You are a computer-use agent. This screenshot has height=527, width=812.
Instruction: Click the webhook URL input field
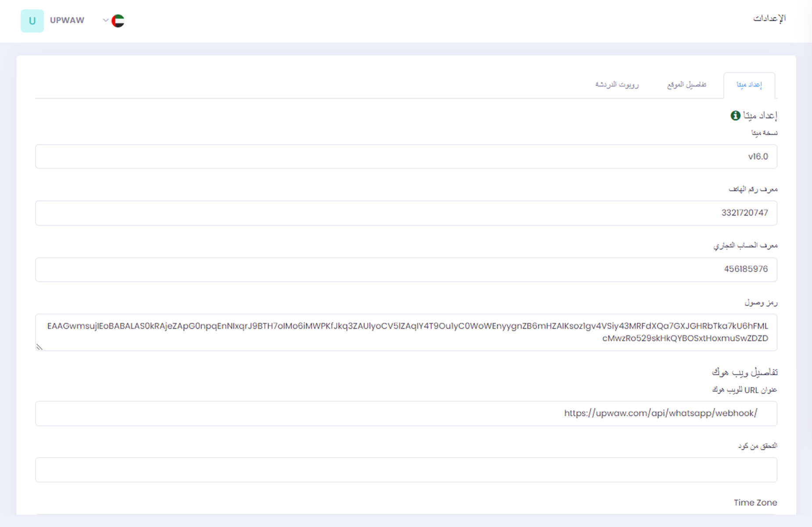click(x=406, y=413)
